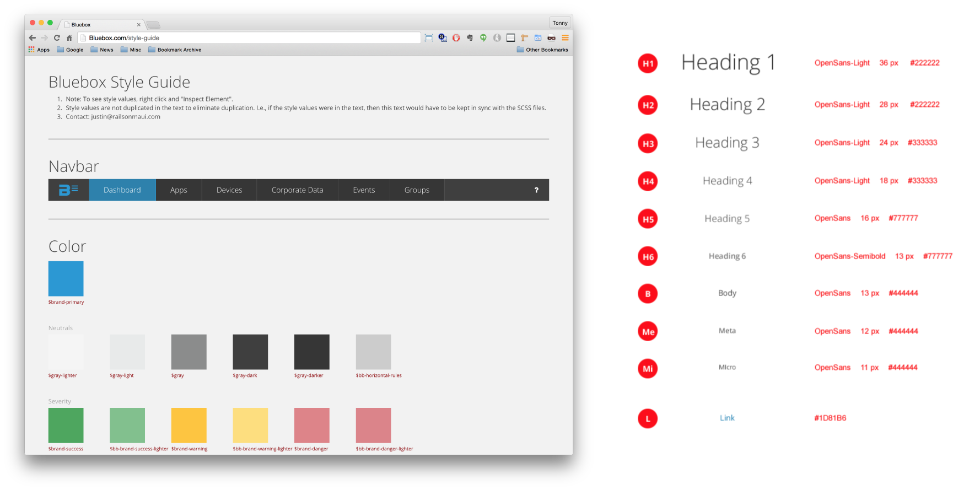This screenshot has height=490, width=980.
Task: Open the Chrome hamburger menu
Action: tap(565, 38)
